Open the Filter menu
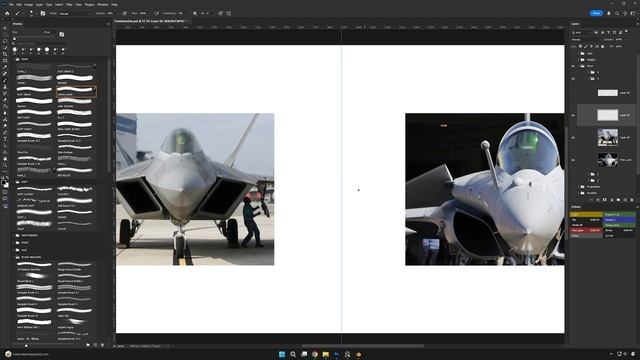This screenshot has width=640, height=360. click(x=69, y=4)
